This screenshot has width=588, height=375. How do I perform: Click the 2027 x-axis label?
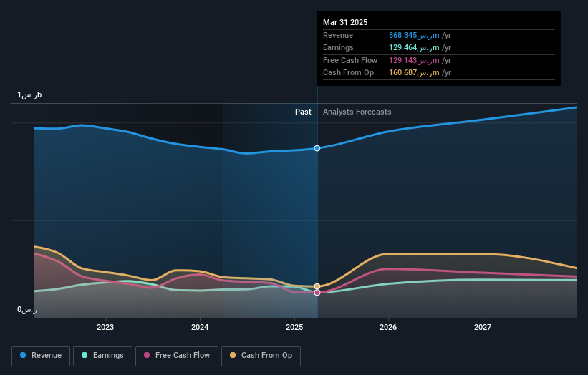pyautogui.click(x=483, y=328)
